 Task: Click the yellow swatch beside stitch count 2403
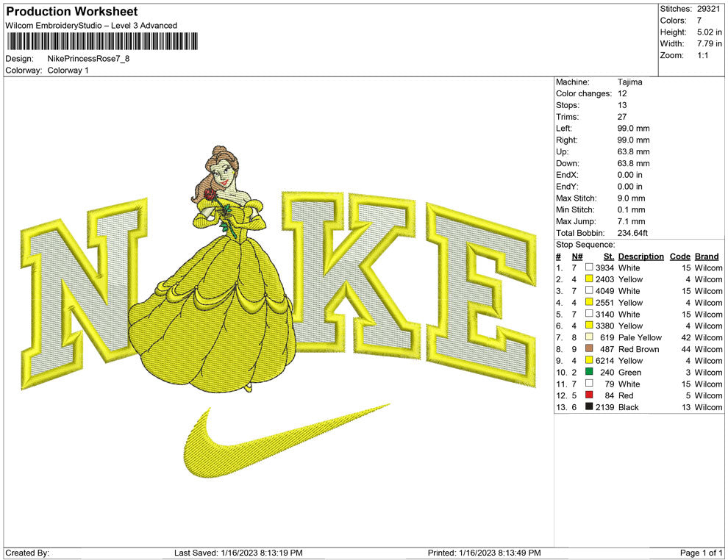[x=589, y=279]
